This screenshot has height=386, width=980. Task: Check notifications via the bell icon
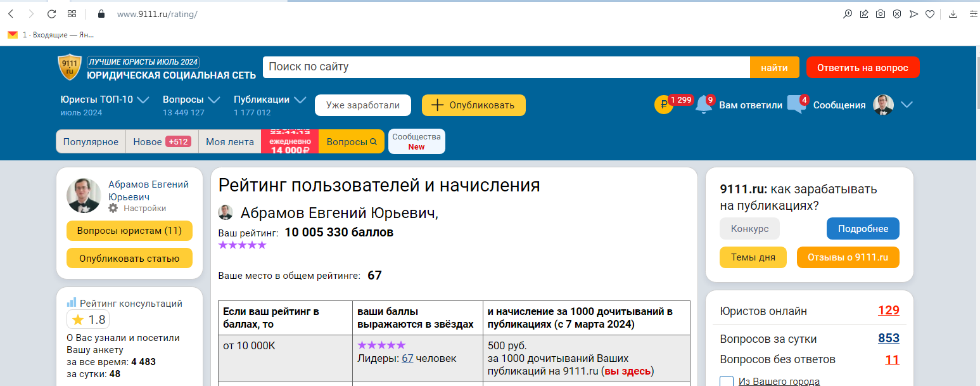pyautogui.click(x=703, y=105)
